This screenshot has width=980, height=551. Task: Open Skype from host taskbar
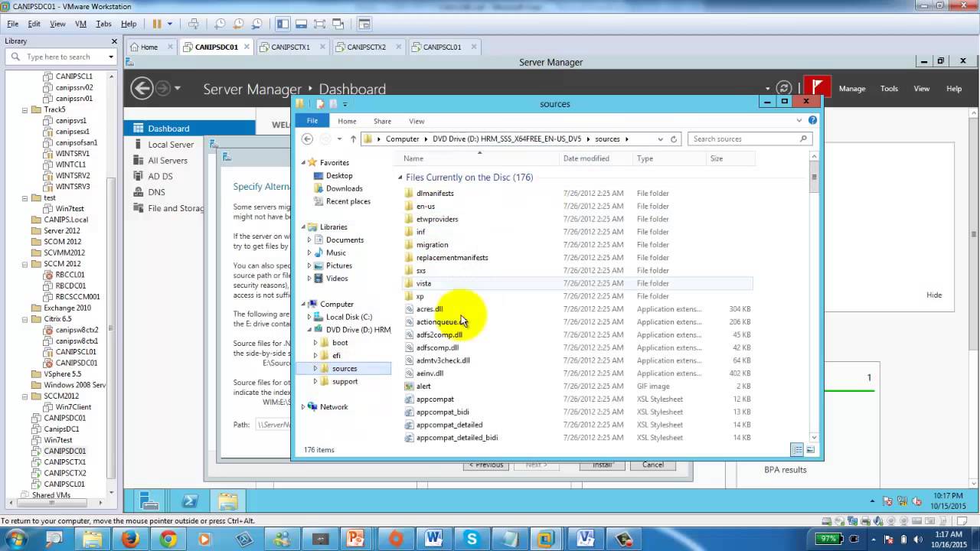click(x=472, y=539)
